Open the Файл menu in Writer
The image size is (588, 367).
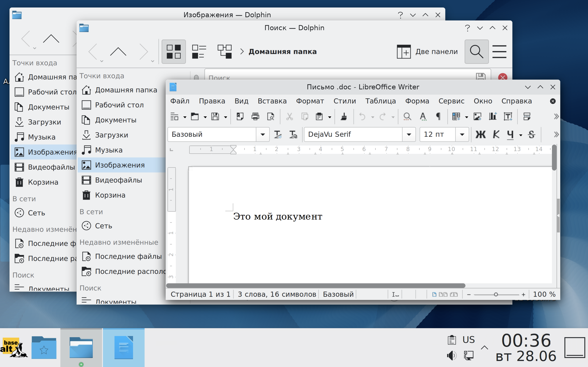tap(180, 101)
